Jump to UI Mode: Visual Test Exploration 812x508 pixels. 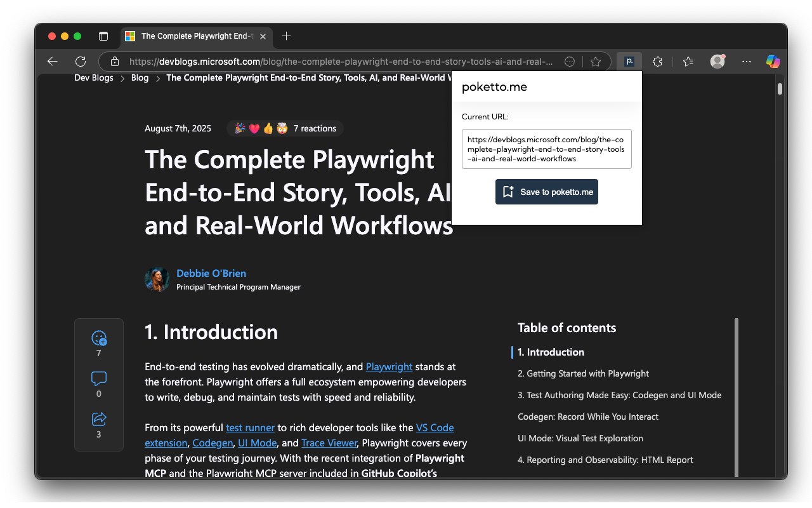(x=580, y=438)
